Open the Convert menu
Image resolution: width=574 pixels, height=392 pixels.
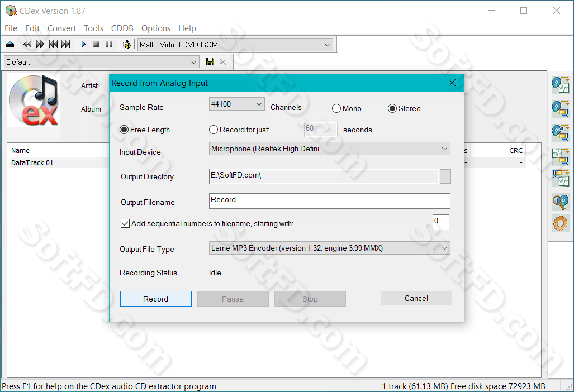point(61,28)
